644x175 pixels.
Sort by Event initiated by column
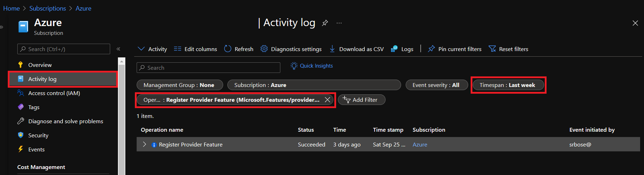tap(592, 130)
